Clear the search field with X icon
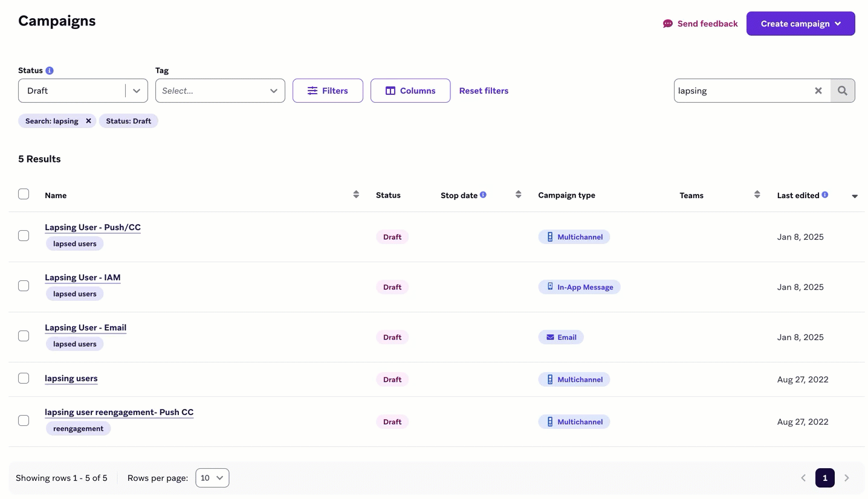 tap(818, 91)
